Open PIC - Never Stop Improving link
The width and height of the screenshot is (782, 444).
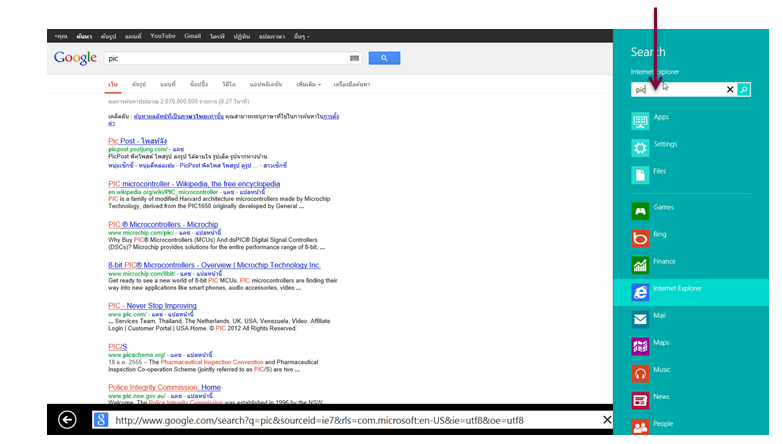tap(152, 306)
